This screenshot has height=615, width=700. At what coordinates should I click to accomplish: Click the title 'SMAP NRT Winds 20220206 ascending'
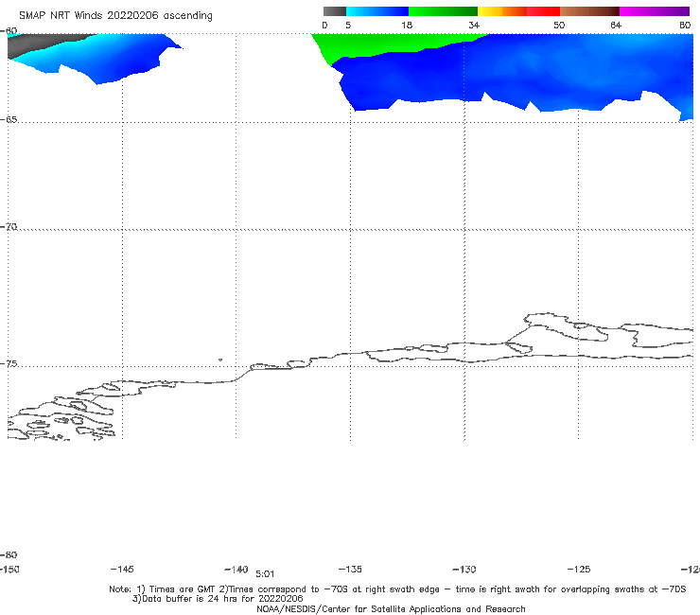[x=115, y=15]
